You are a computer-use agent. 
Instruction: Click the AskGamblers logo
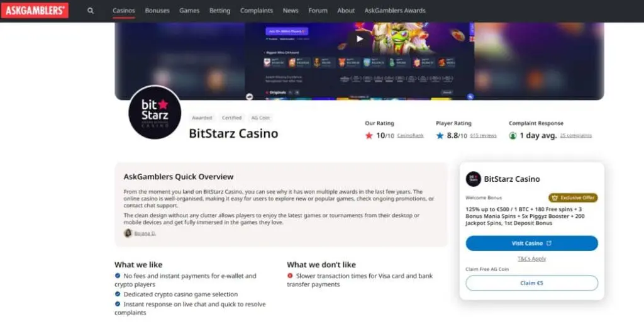point(35,10)
